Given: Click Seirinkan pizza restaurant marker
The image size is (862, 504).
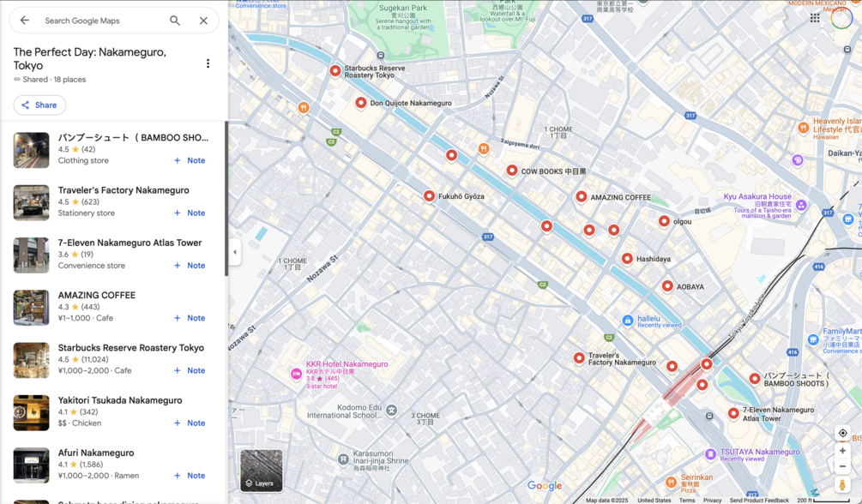Looking at the screenshot, I should click(671, 483).
